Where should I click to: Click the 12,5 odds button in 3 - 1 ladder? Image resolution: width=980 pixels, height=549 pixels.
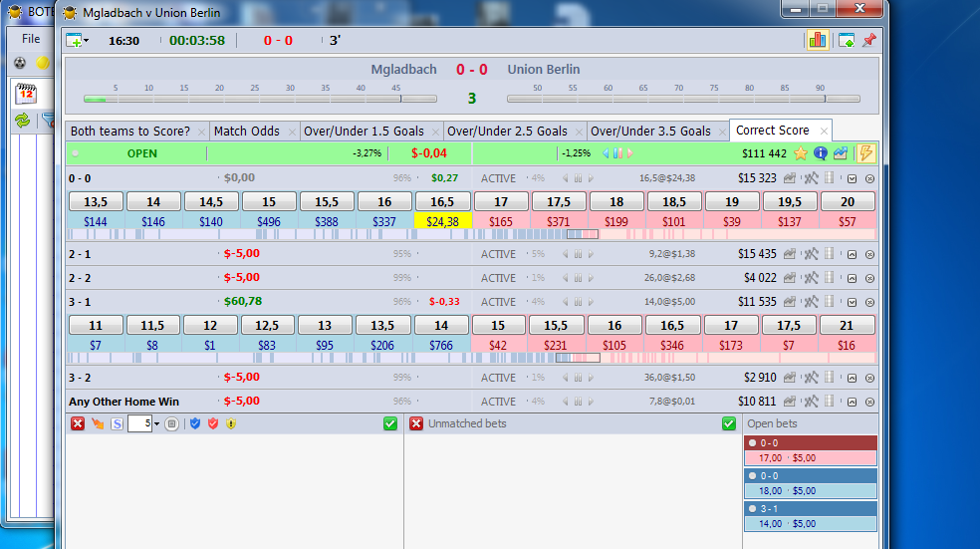pyautogui.click(x=268, y=325)
